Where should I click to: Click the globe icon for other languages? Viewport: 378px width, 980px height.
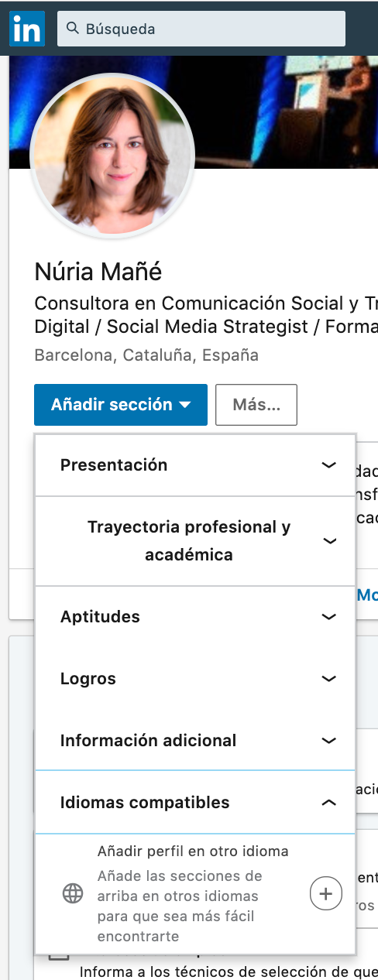pyautogui.click(x=73, y=894)
